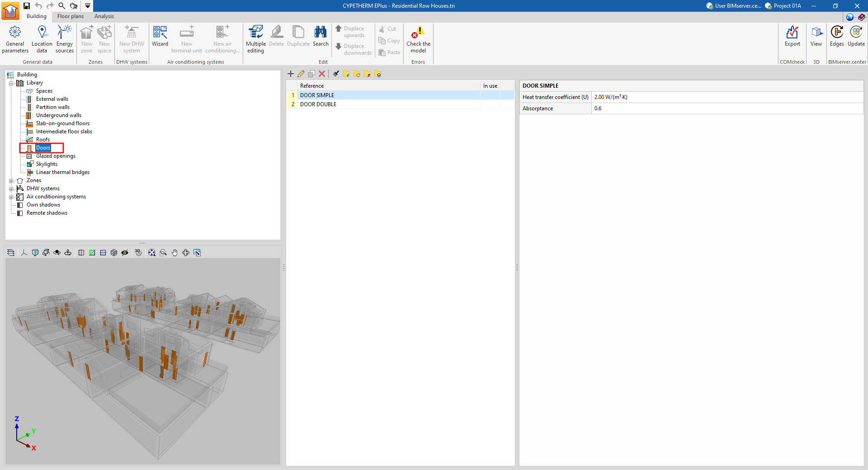Run Check the model
The image size is (868, 470).
(418, 40)
